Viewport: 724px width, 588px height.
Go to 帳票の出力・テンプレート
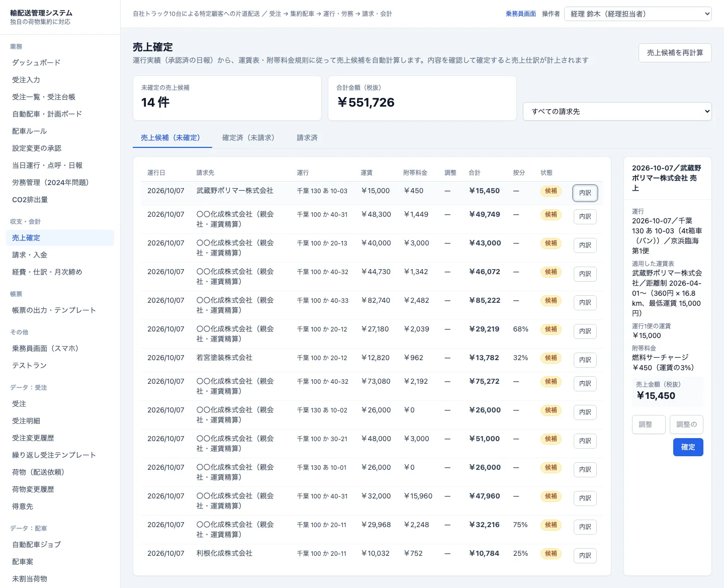pyautogui.click(x=60, y=310)
